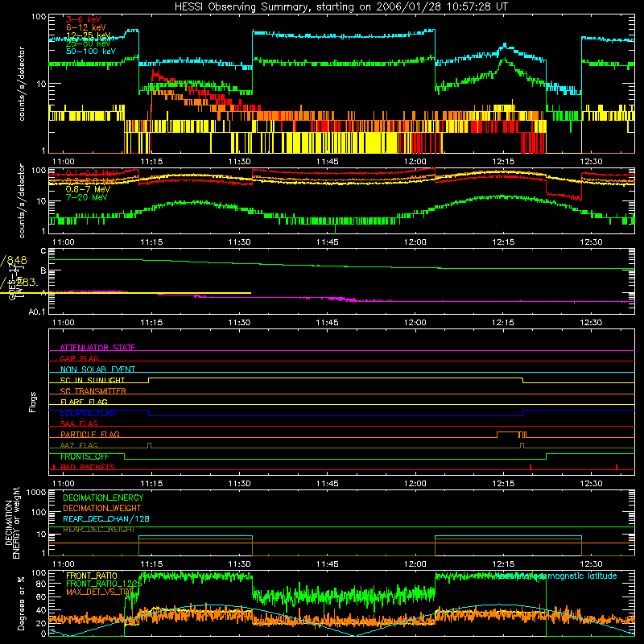Click the NON_SOLAR_EVENT flag label
Screen dimensions: 644x644
tap(97, 369)
